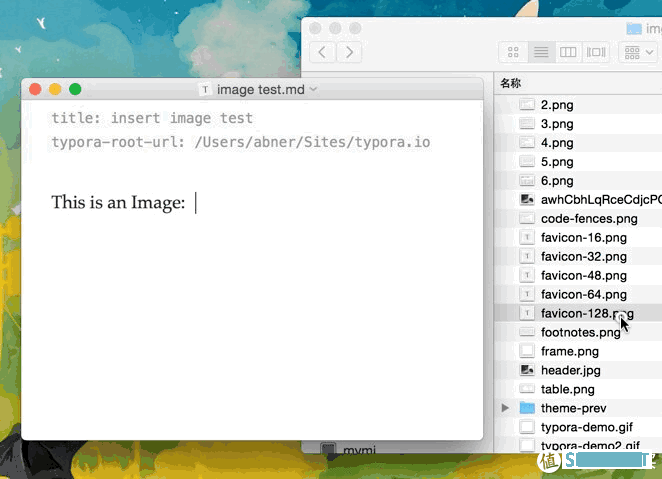Viewport: 662px width, 479px height.
Task: Click the file icon of 3.png
Action: [527, 123]
